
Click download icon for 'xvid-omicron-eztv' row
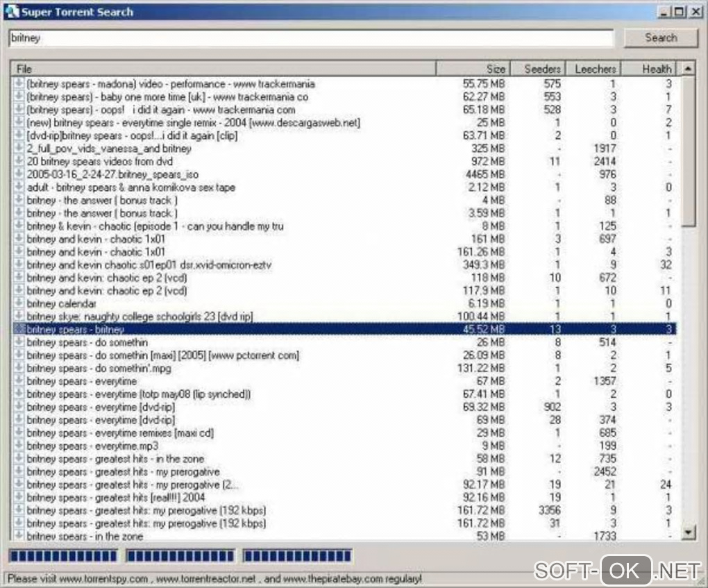(x=19, y=264)
